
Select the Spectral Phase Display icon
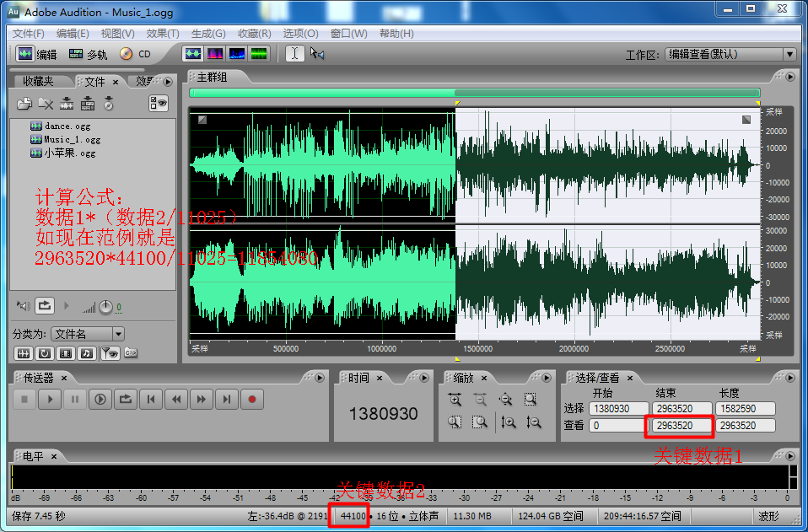(259, 54)
